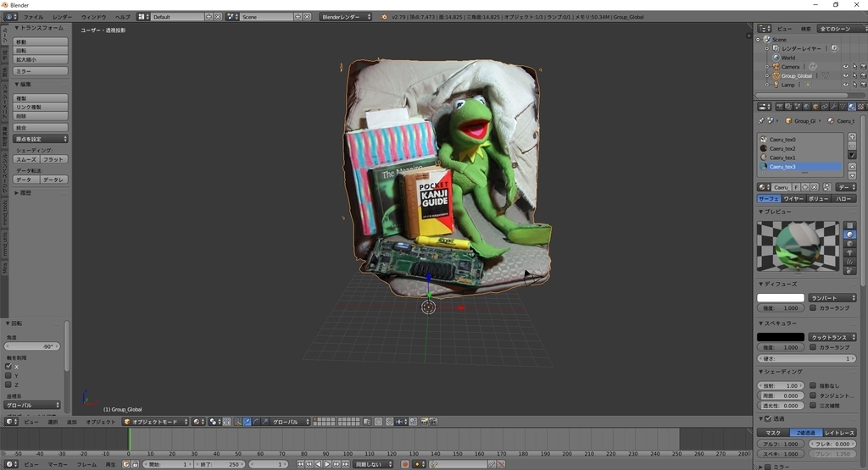This screenshot has width=868, height=470.
Task: Open the クックトランス specular shader dropdown
Action: [832, 337]
